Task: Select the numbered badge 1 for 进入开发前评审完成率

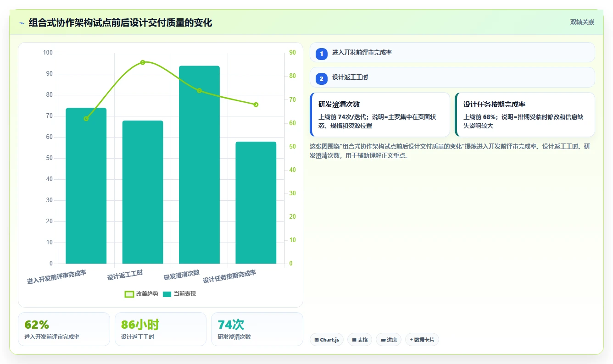Action: (322, 54)
